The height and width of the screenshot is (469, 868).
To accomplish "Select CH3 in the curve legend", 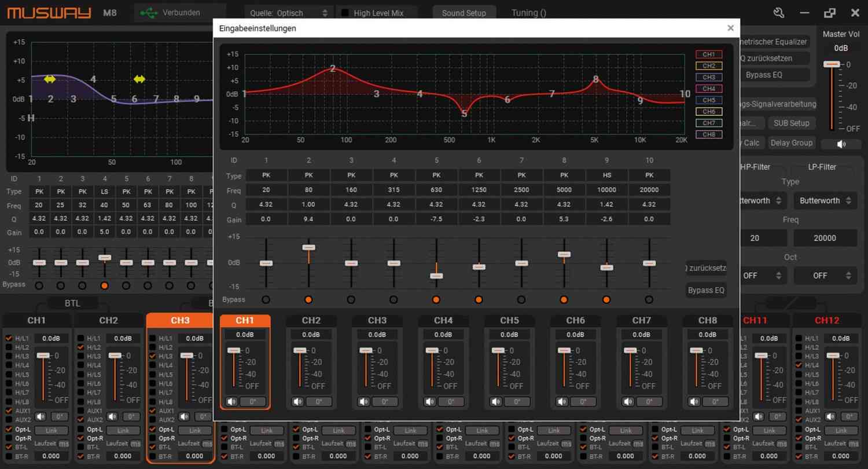I will click(x=709, y=77).
